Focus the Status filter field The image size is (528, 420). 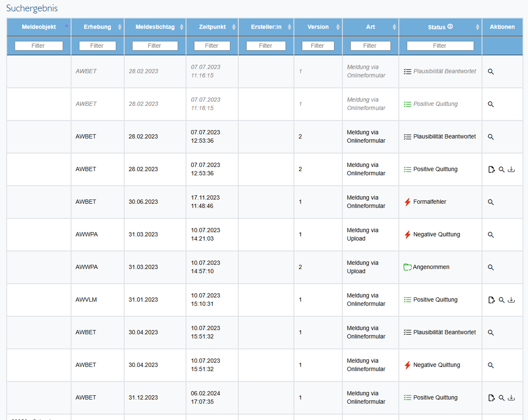point(440,46)
